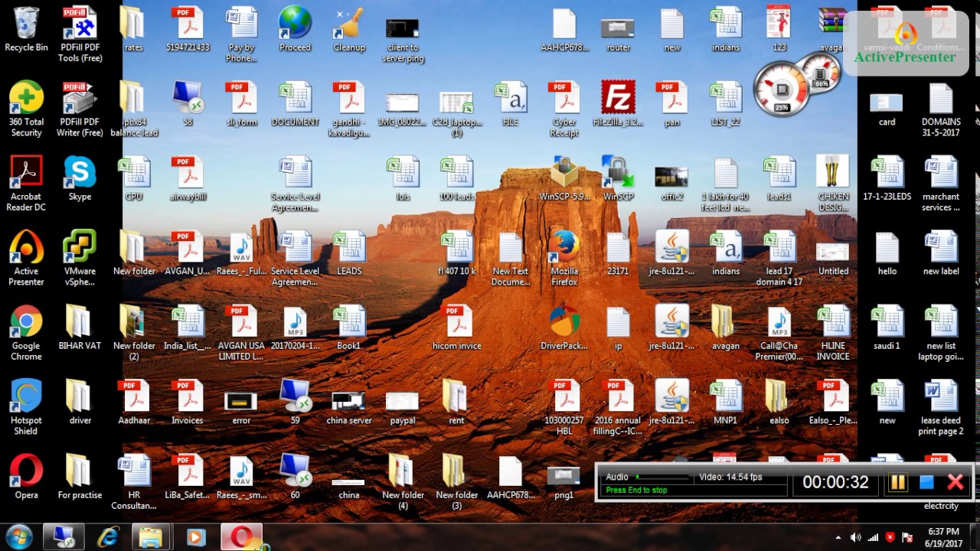Launch Active Presenter desktop shortcut
The width and height of the screenshot is (980, 551).
tap(26, 259)
